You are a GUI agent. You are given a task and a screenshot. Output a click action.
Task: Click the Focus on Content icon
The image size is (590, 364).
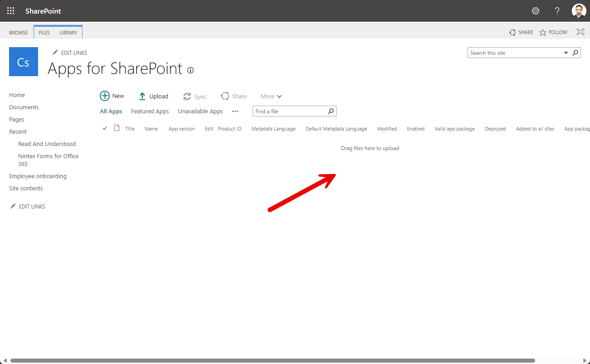(580, 32)
